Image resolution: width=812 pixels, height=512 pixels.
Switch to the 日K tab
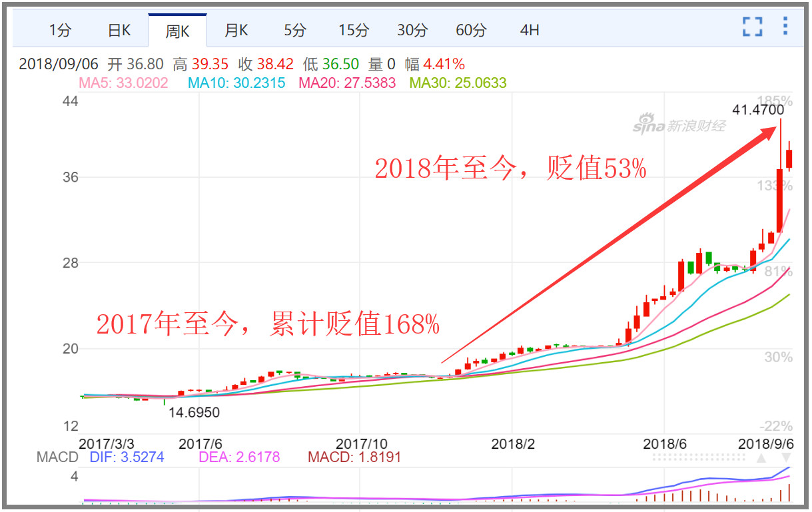tap(119, 29)
